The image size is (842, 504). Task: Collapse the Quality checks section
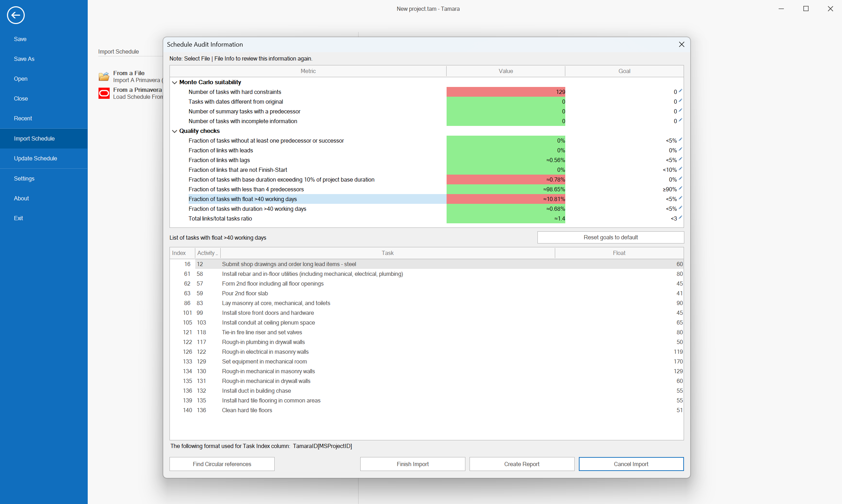[x=174, y=131]
